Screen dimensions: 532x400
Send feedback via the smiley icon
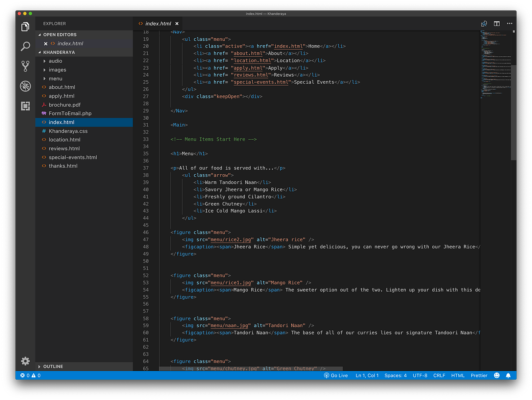(497, 375)
